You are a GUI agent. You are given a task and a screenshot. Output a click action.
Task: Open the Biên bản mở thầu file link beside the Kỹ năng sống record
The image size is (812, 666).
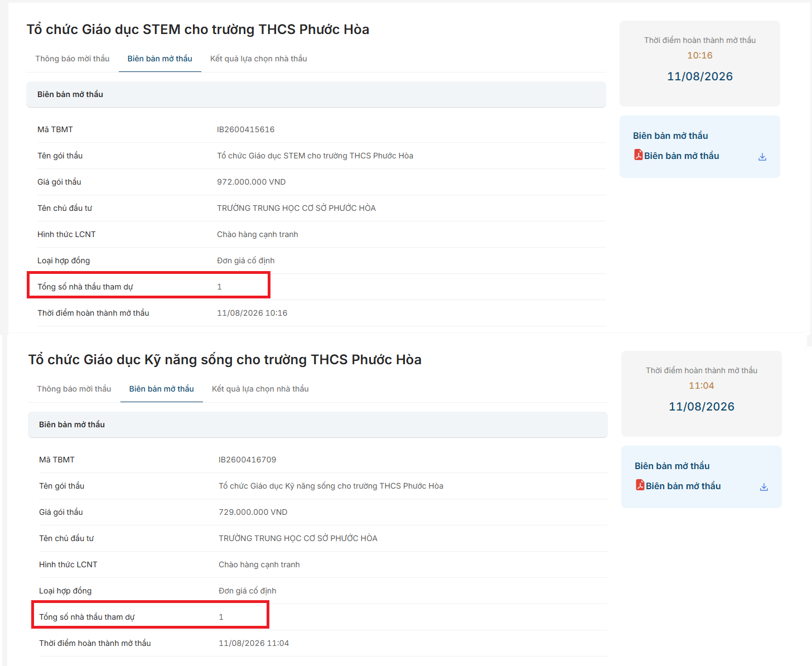[683, 486]
